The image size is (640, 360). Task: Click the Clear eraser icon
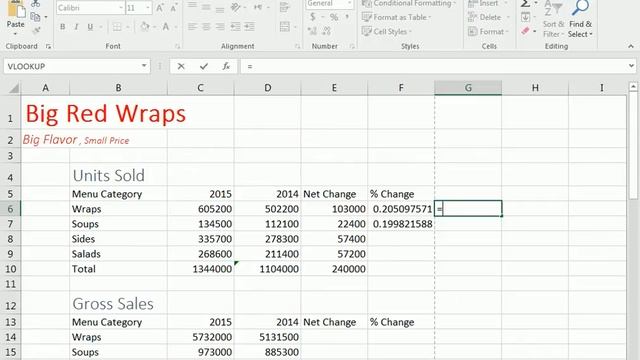(526, 31)
